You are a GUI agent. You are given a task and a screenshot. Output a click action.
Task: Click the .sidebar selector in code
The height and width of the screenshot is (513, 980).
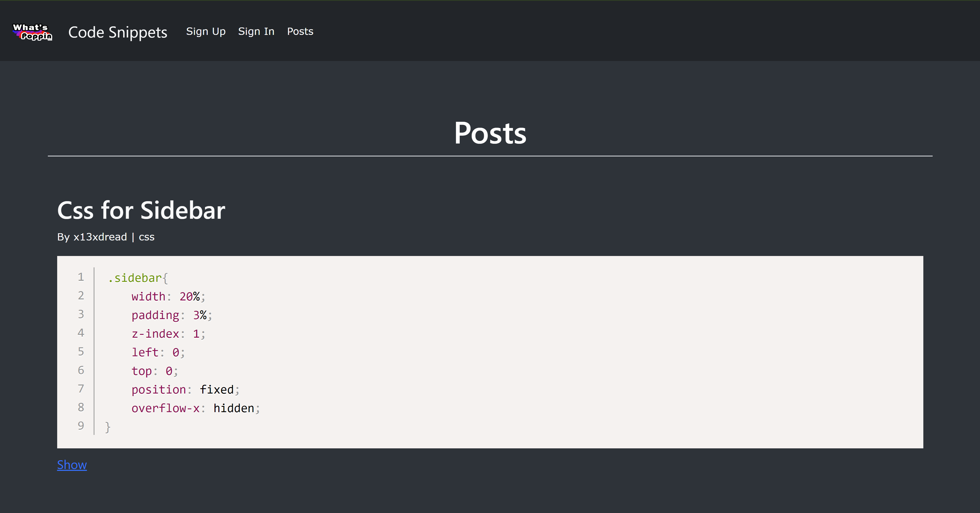click(x=135, y=278)
